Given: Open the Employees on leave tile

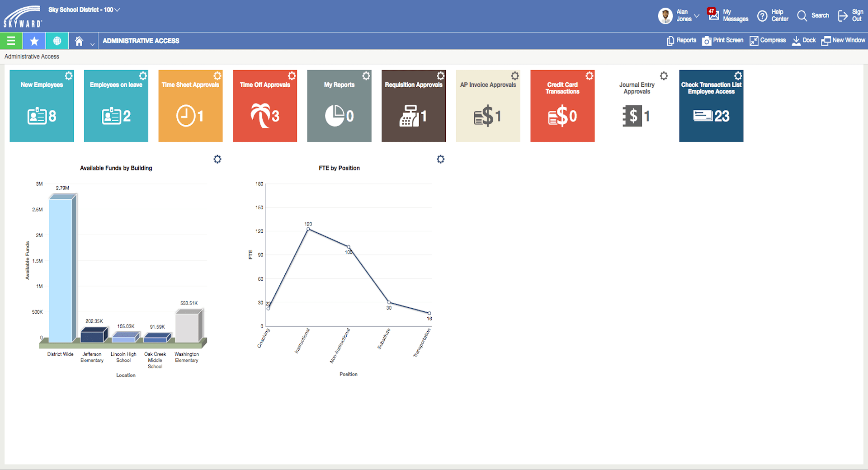Looking at the screenshot, I should (116, 106).
